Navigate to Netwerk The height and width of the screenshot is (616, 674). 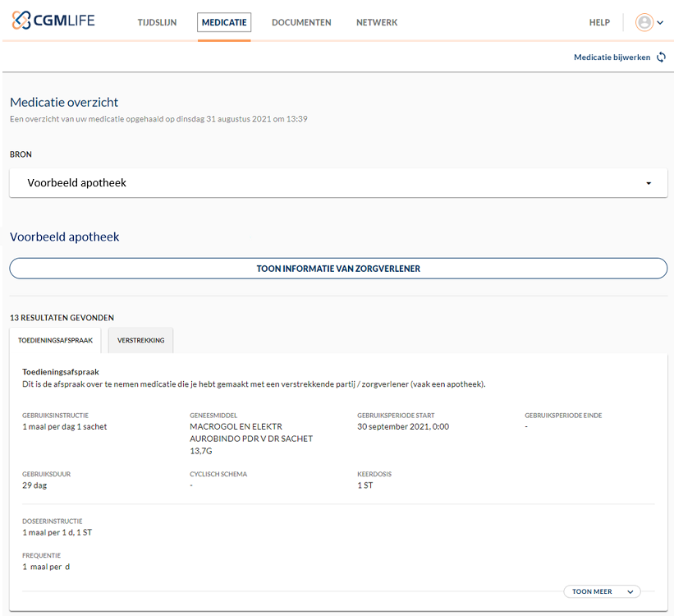point(377,22)
